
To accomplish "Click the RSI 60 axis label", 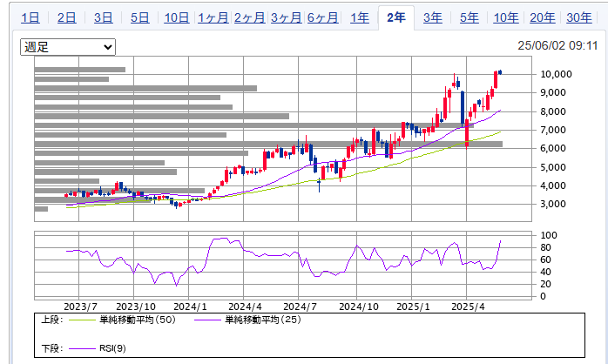I will (x=545, y=260).
